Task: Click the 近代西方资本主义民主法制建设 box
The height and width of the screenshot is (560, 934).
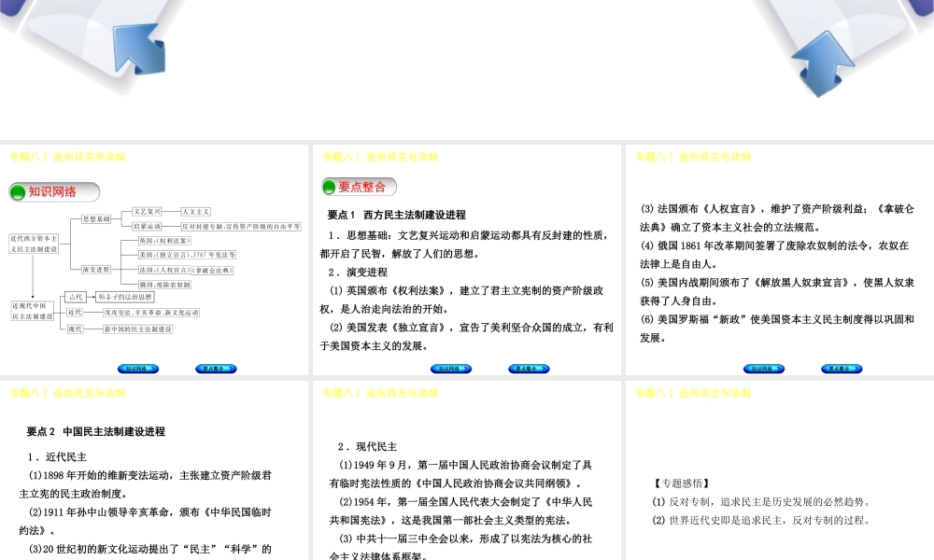Action: [x=34, y=244]
